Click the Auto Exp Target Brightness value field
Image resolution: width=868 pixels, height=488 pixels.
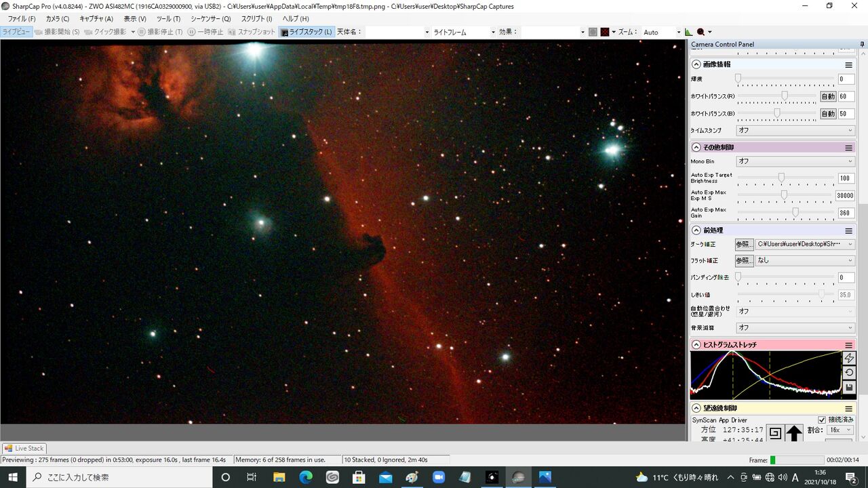pyautogui.click(x=846, y=178)
